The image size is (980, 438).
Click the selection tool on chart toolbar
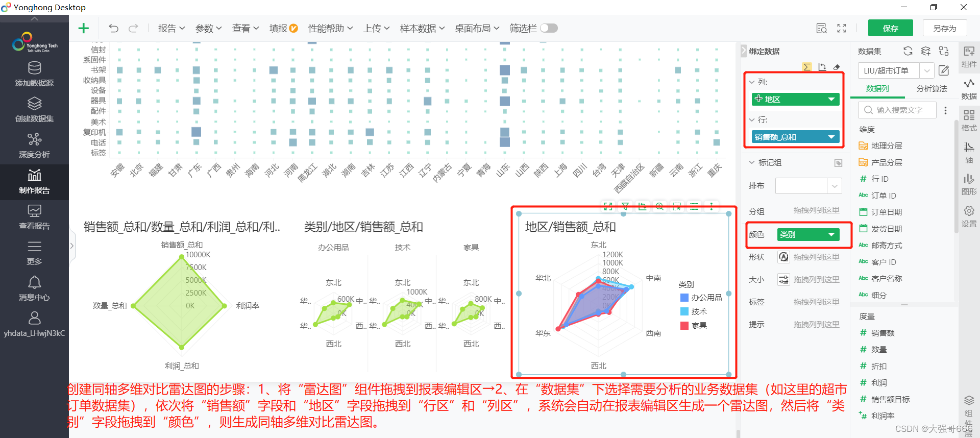677,206
